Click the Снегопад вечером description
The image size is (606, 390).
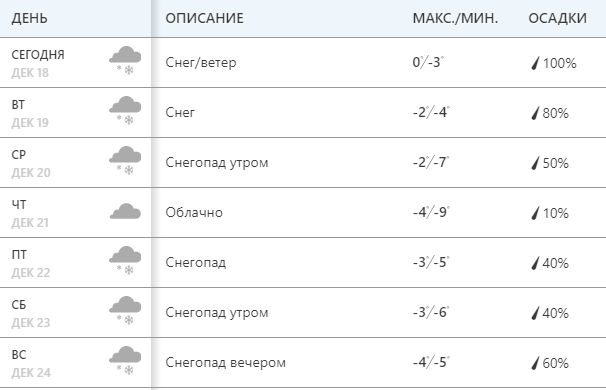click(x=225, y=363)
